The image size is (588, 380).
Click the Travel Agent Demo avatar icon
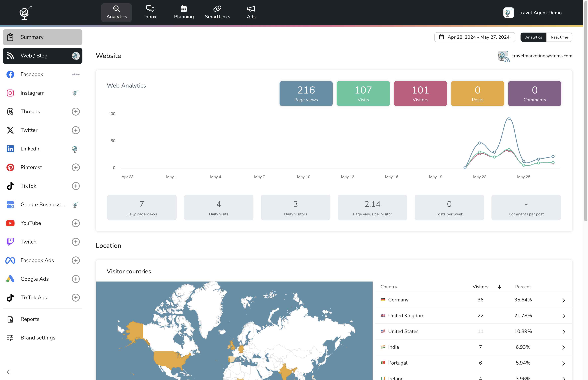(509, 13)
